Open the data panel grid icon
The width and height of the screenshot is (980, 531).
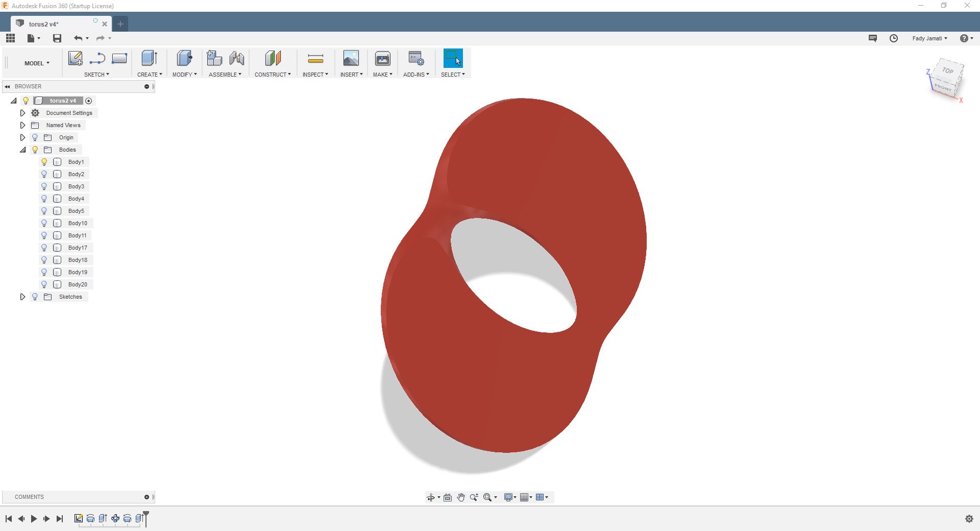10,38
